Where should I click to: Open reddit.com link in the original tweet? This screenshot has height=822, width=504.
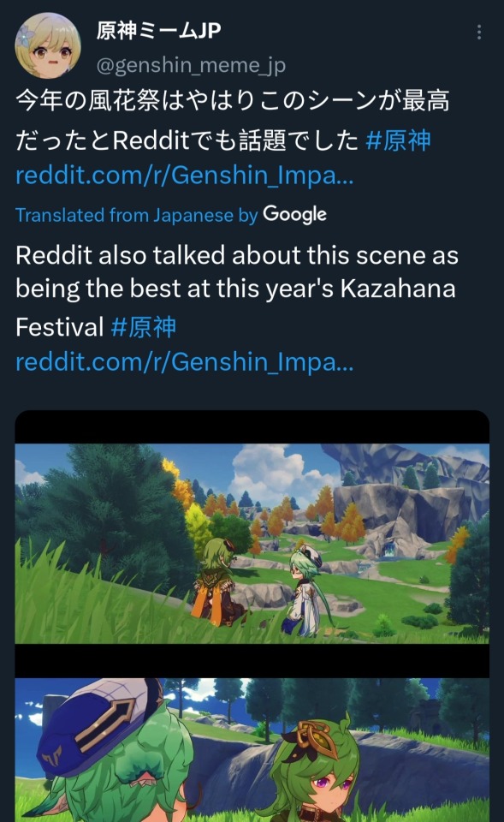coord(185,175)
